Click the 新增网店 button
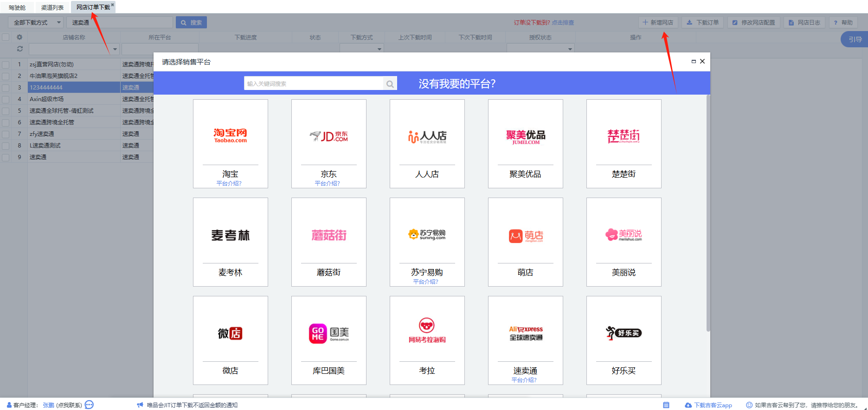 (x=658, y=22)
